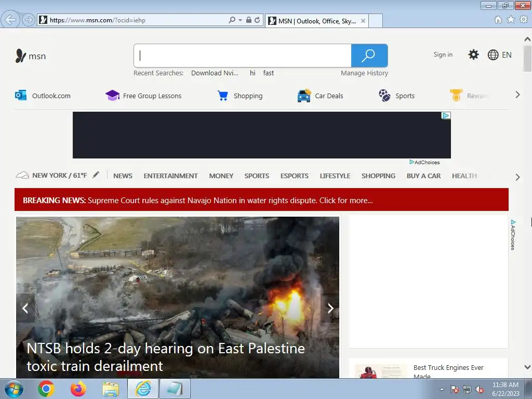Screen dimensions: 532x399
Task: Open a new blank tab
Action: point(376,21)
